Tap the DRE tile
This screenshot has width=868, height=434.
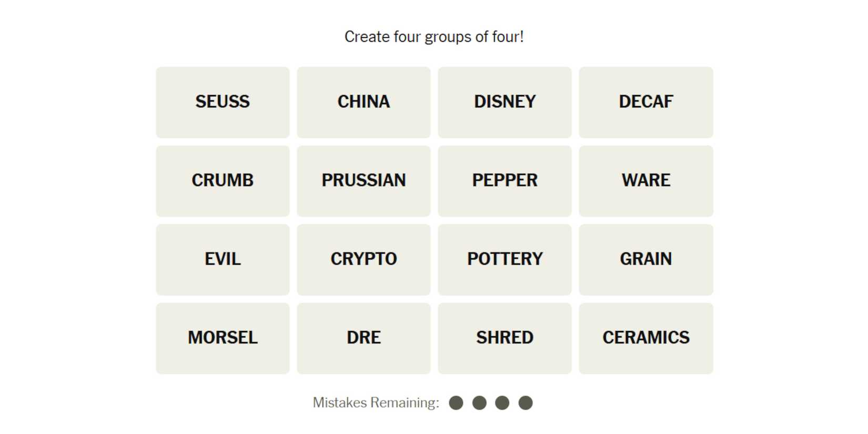tap(364, 338)
